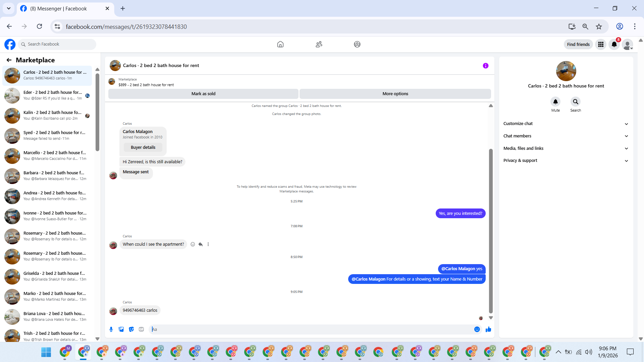Toggle the conversation information panel
Screen dimensions: 644x362
[x=485, y=66]
